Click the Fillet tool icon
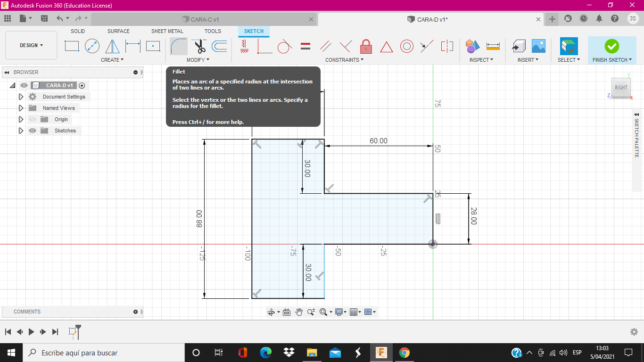The height and width of the screenshot is (362, 644). tap(179, 46)
